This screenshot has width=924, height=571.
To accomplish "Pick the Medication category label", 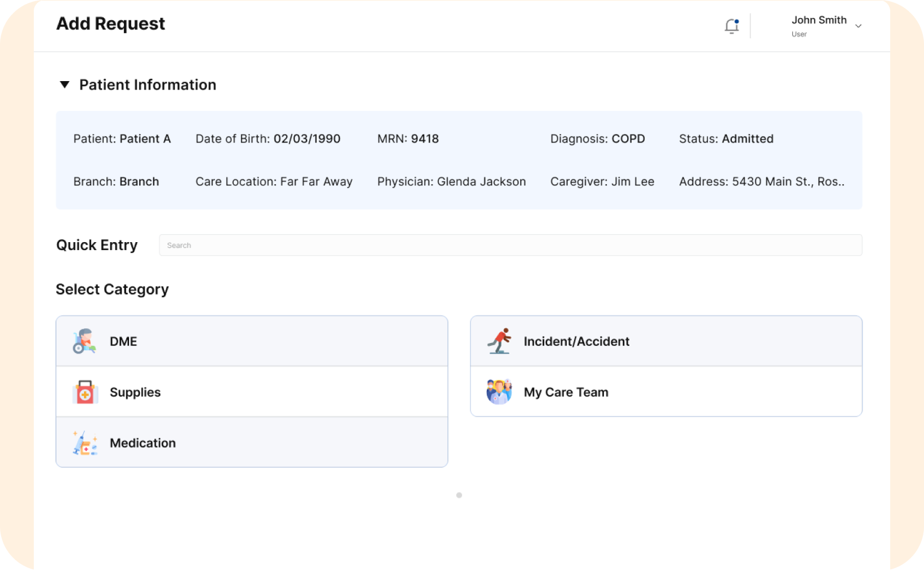I will [143, 443].
